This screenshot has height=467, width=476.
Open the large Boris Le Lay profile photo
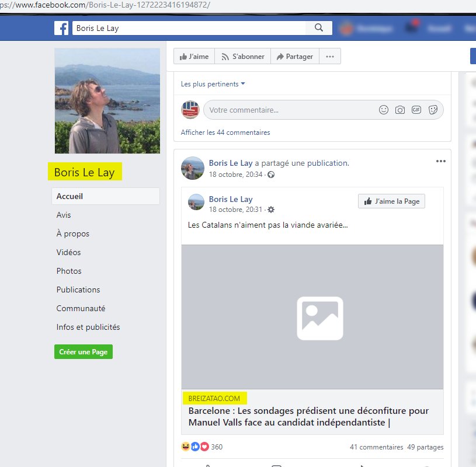[107, 101]
